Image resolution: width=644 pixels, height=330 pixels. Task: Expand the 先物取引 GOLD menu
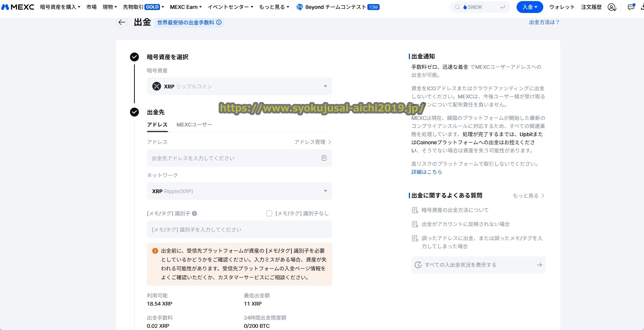143,7
